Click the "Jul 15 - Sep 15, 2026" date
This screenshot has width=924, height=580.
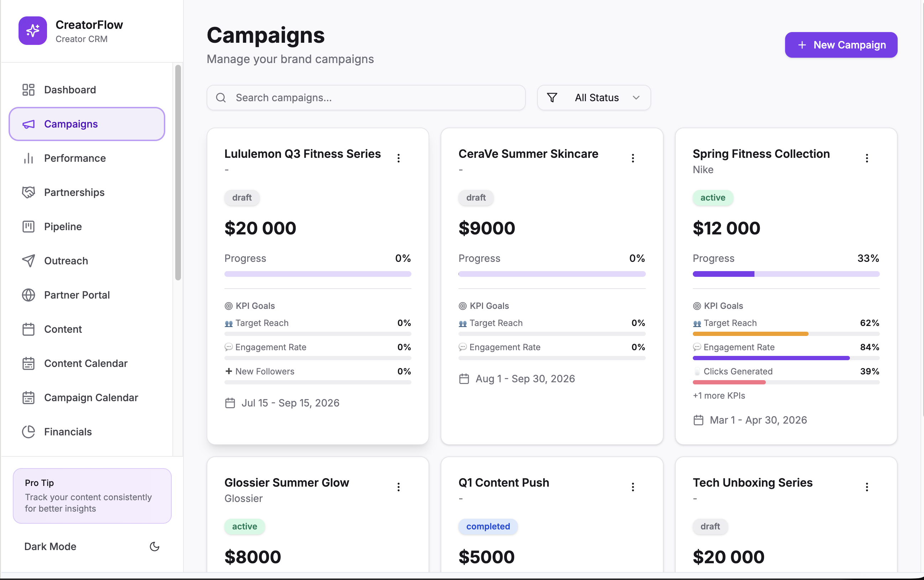coord(290,403)
